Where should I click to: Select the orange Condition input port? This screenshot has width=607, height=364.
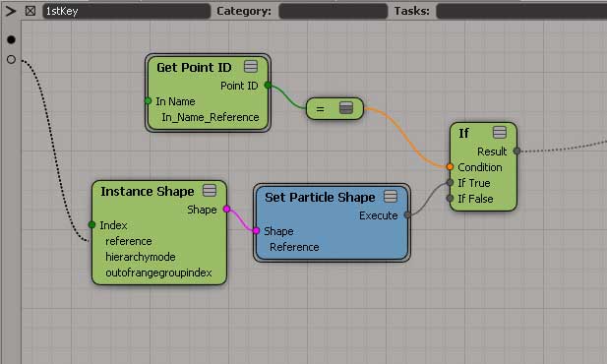tap(450, 167)
